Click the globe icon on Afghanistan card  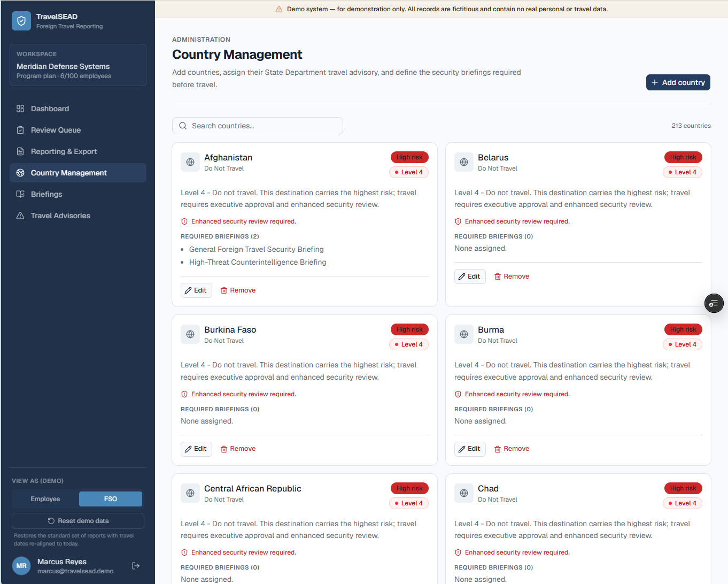[x=190, y=162]
